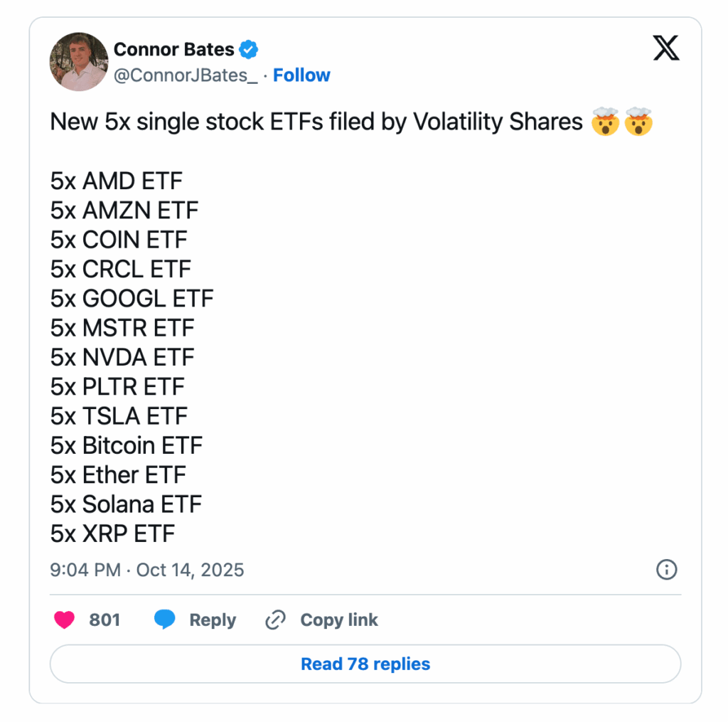728x722 pixels.
Task: Follow the account via the Follow link
Action: coord(301,75)
